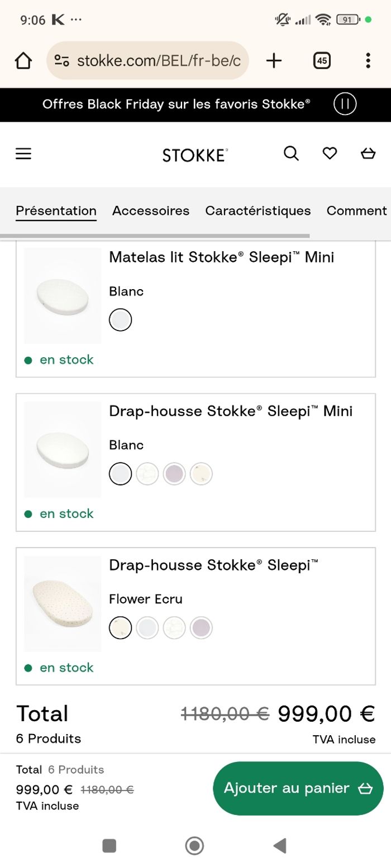391x868 pixels.
Task: Open the Présentation tab
Action: click(x=56, y=211)
